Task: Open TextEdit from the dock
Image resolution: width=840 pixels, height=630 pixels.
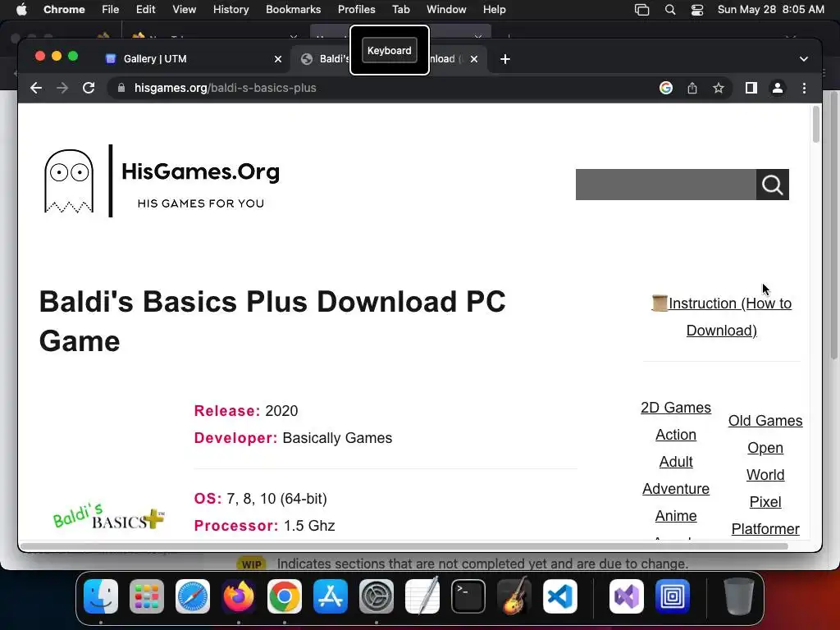Action: coord(422,596)
